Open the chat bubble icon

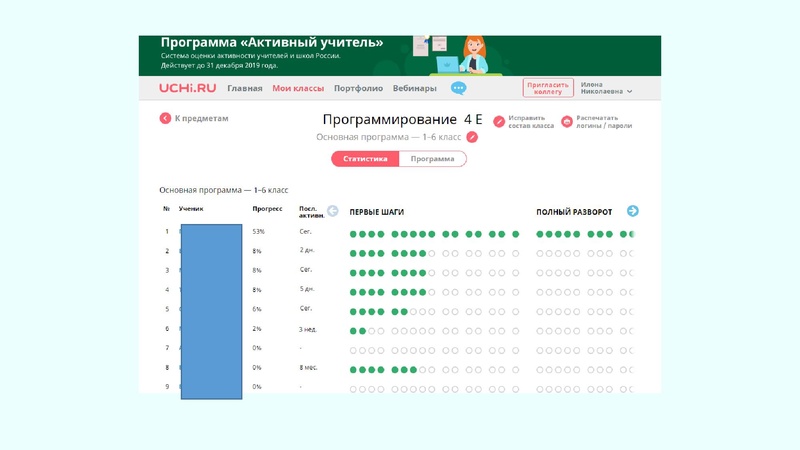coord(458,88)
